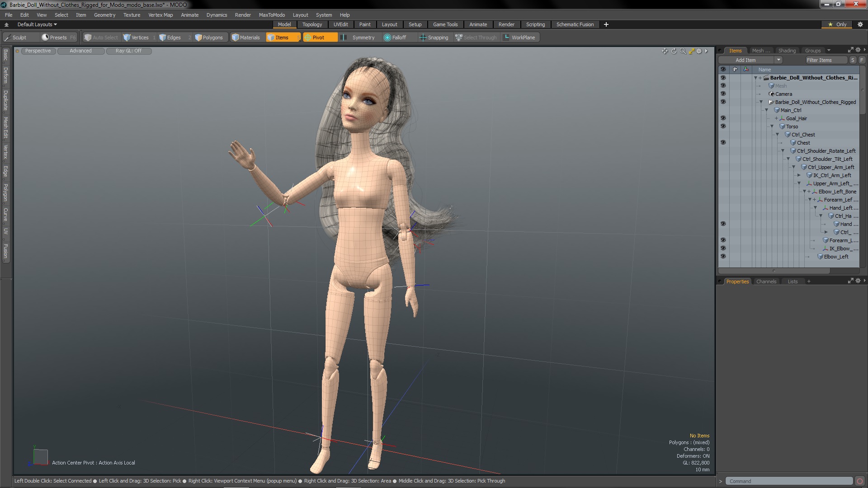868x488 pixels.
Task: Switch to the Shading tab
Action: pyautogui.click(x=787, y=51)
